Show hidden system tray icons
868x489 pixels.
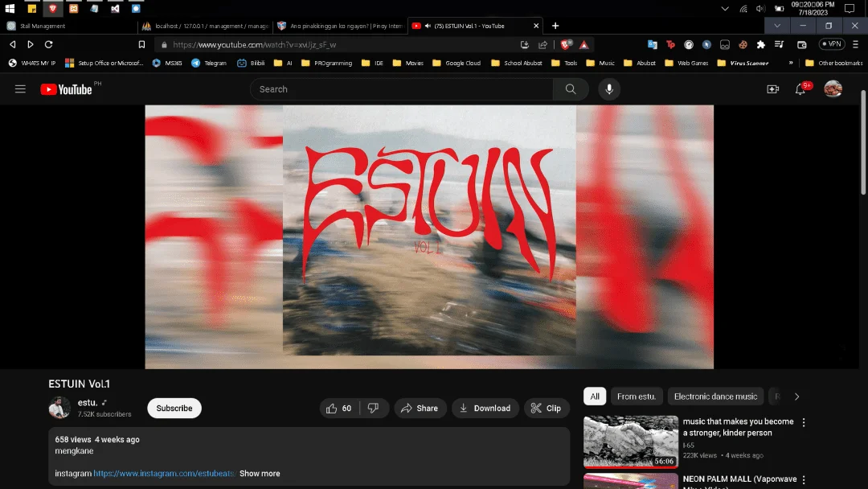[725, 9]
